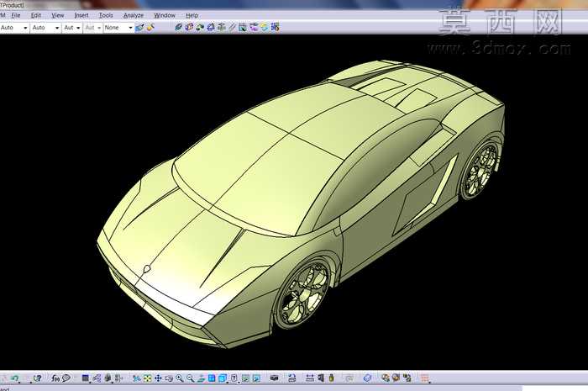Click the Fit All In icon
This screenshot has height=391, width=588.
coord(147,378)
